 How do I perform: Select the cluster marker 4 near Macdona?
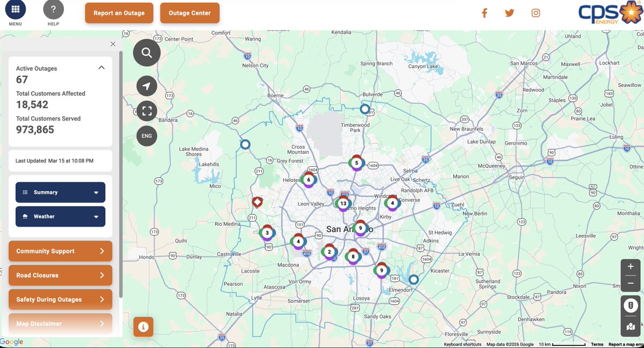(298, 241)
